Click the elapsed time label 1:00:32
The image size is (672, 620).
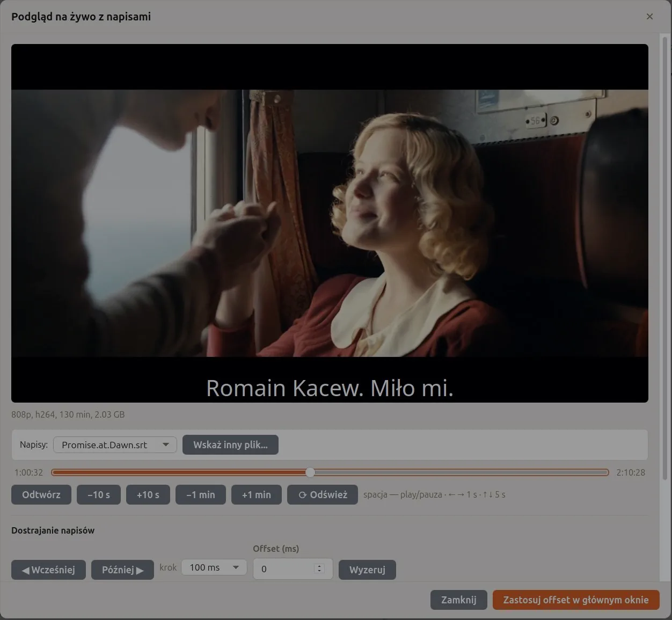(28, 472)
